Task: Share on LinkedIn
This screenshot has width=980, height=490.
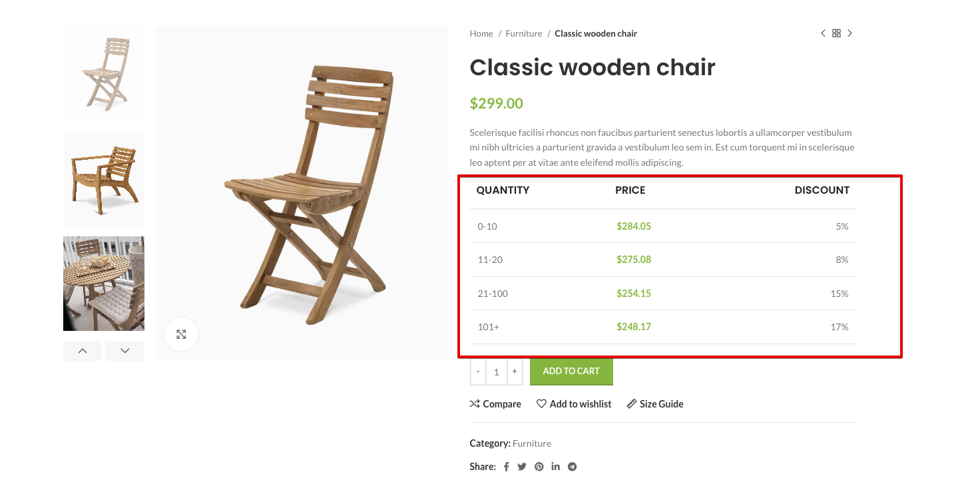Action: pyautogui.click(x=555, y=467)
